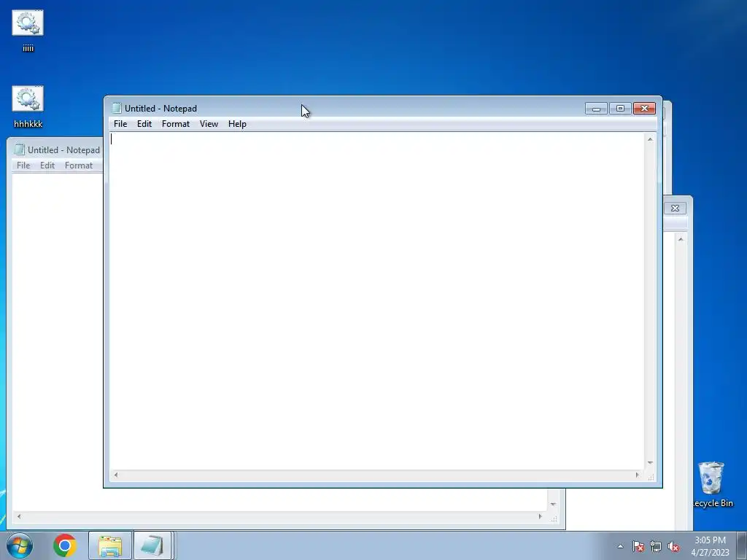
Task: Open File menu in front Notepad
Action: [x=120, y=124]
